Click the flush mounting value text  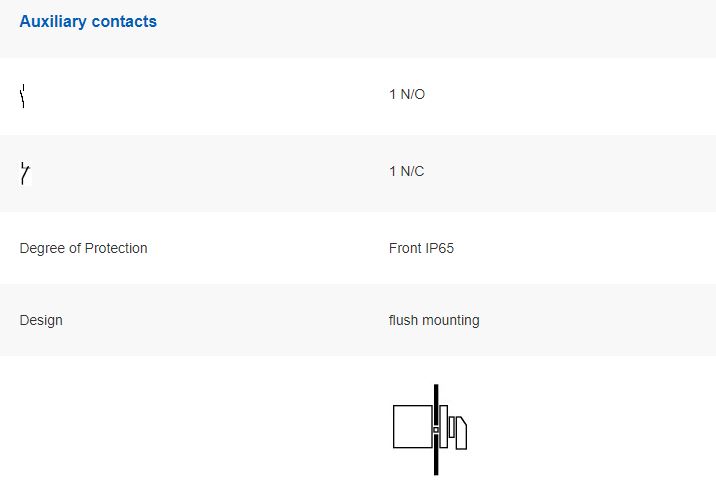pos(434,321)
